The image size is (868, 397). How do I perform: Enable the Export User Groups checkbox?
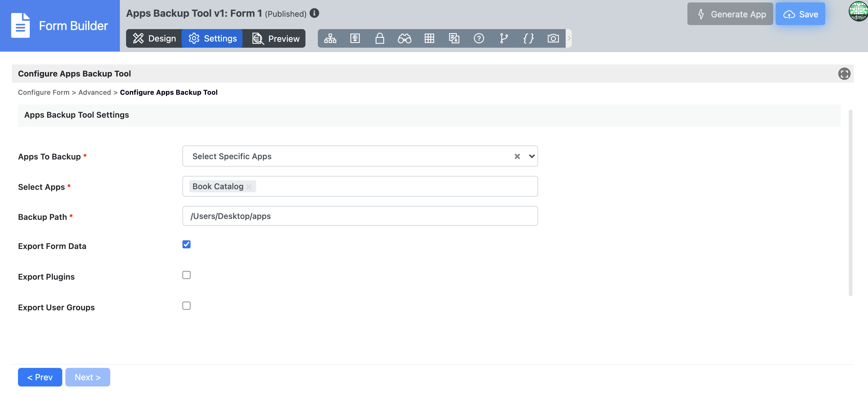(186, 305)
